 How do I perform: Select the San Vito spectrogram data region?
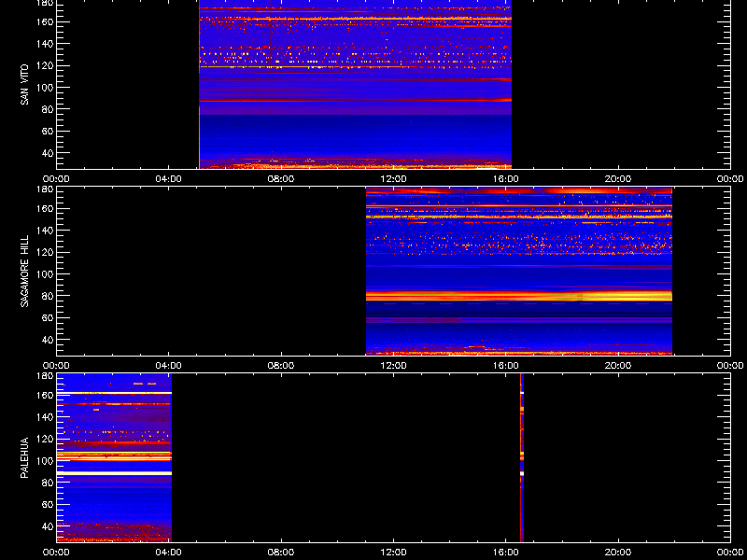(356, 84)
